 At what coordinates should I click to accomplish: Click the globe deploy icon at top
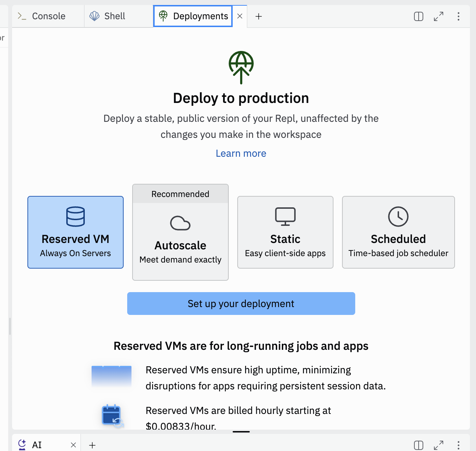tap(241, 67)
